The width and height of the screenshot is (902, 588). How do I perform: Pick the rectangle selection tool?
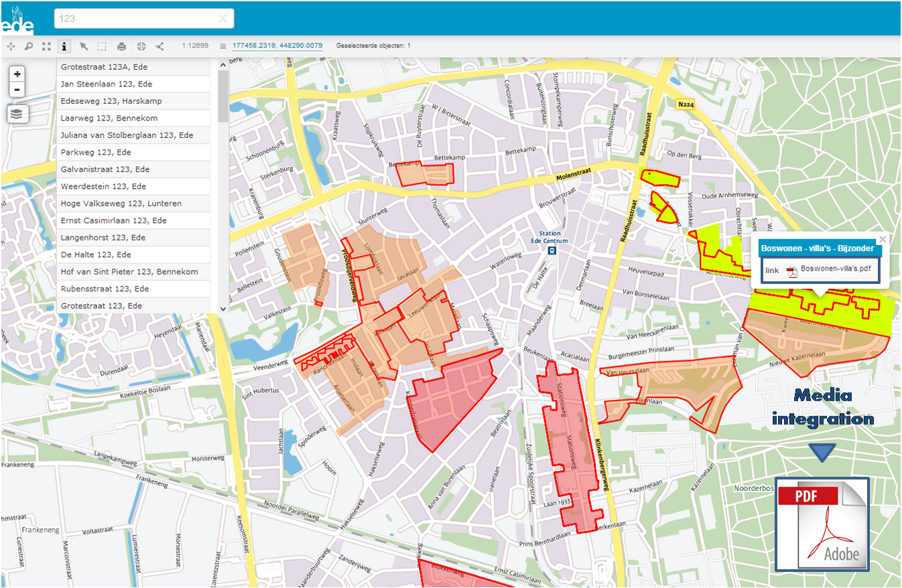click(x=102, y=46)
